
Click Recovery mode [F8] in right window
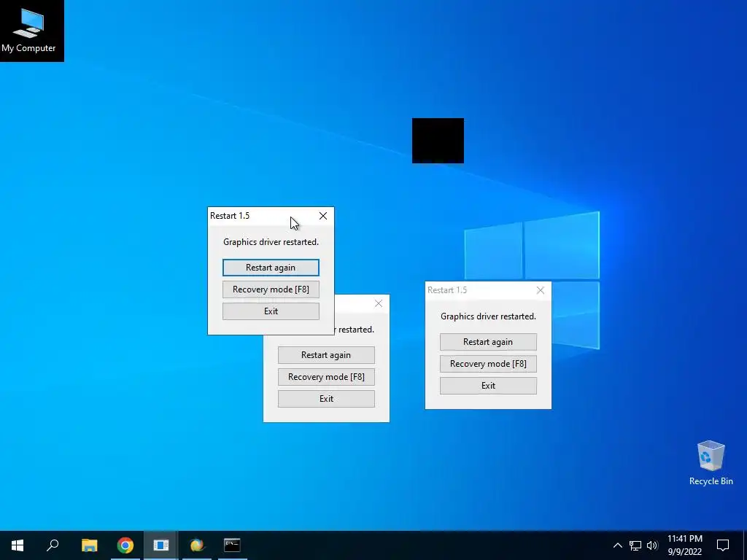tap(488, 364)
